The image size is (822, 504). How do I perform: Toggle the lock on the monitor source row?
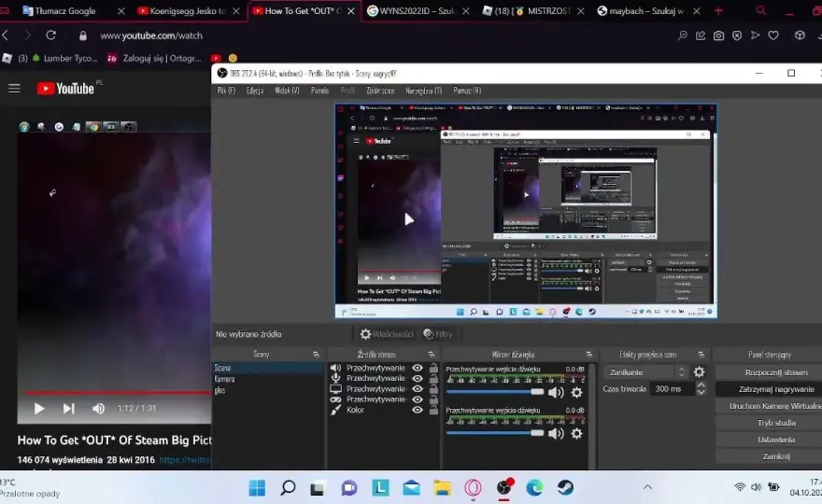pyautogui.click(x=433, y=389)
